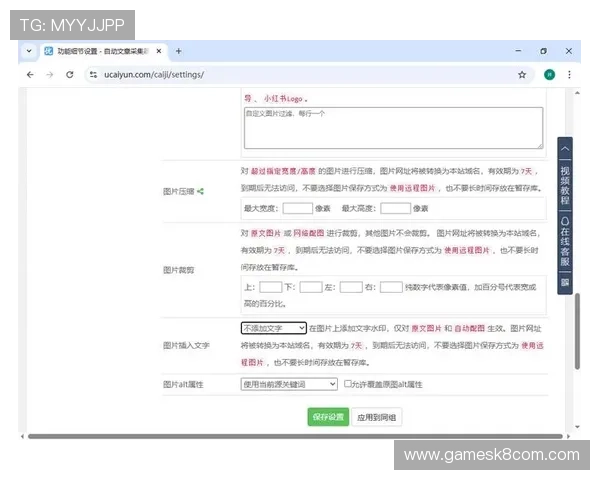Open the tab search dropdown arrow
This screenshot has width=600, height=480.
[x=29, y=51]
